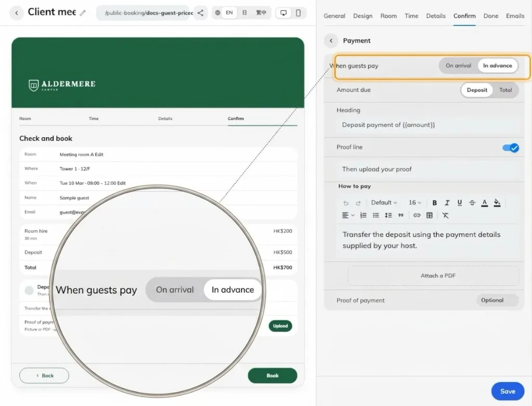532x406 pixels.
Task: Open the Default font style dropdown
Action: [384, 203]
